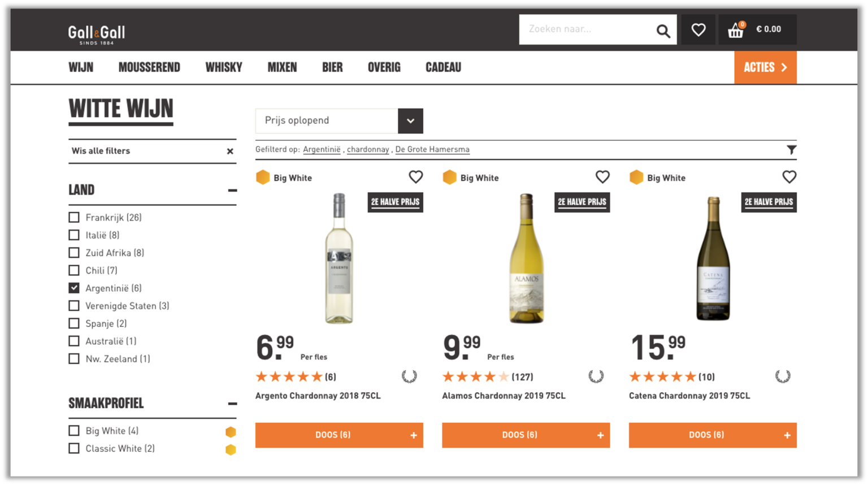Click award wreath icon for Argento Chardonnay
The width and height of the screenshot is (868, 485).
click(x=409, y=376)
